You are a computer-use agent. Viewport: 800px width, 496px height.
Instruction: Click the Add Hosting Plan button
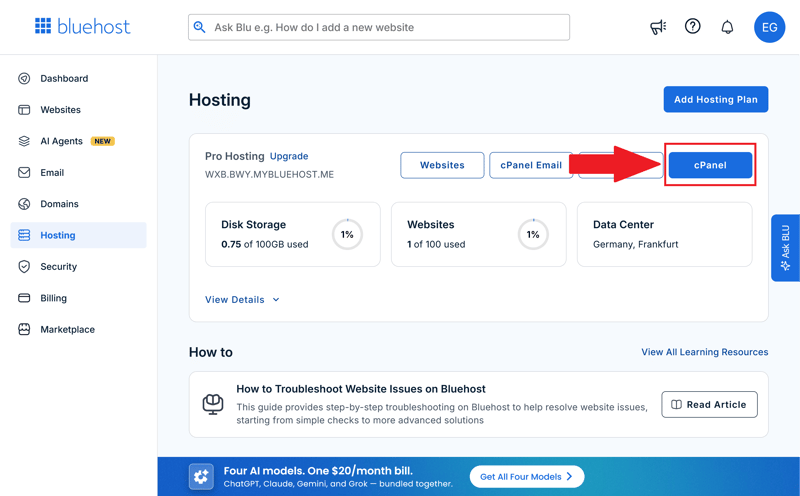(716, 99)
